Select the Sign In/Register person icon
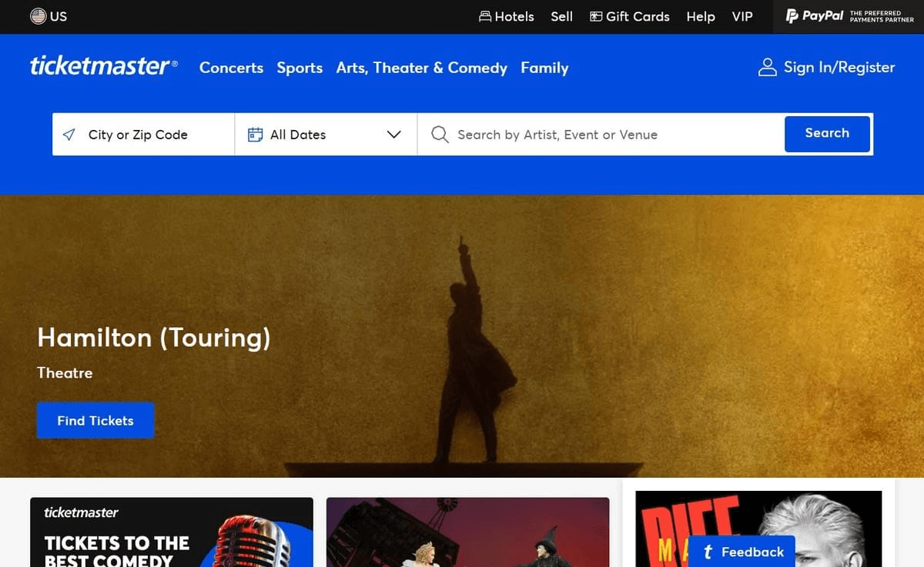 tap(767, 67)
